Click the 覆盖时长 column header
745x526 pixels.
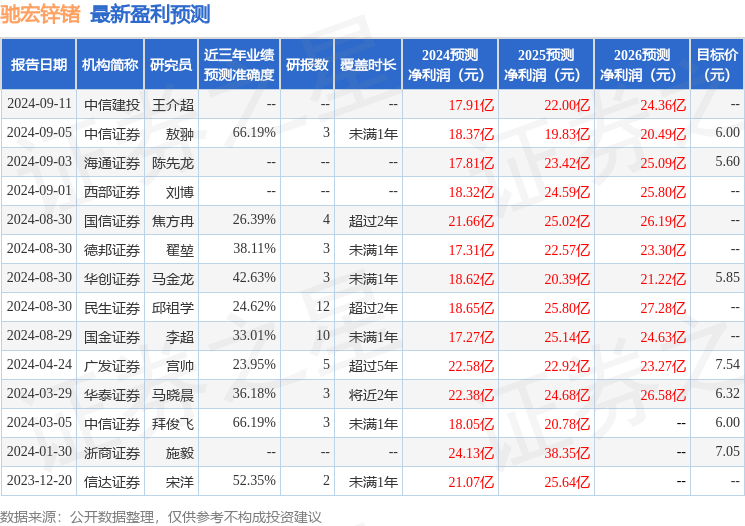(368, 65)
